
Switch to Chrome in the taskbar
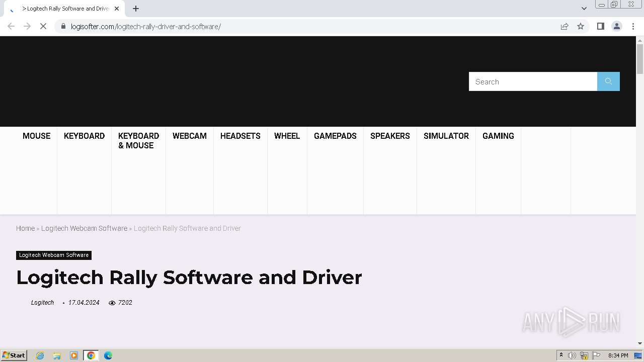tap(91, 355)
